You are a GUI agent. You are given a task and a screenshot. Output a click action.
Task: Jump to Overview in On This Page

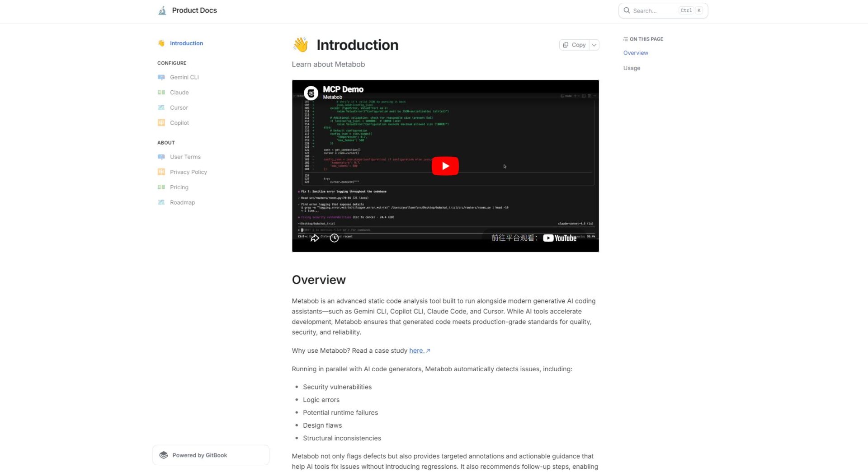tap(636, 53)
